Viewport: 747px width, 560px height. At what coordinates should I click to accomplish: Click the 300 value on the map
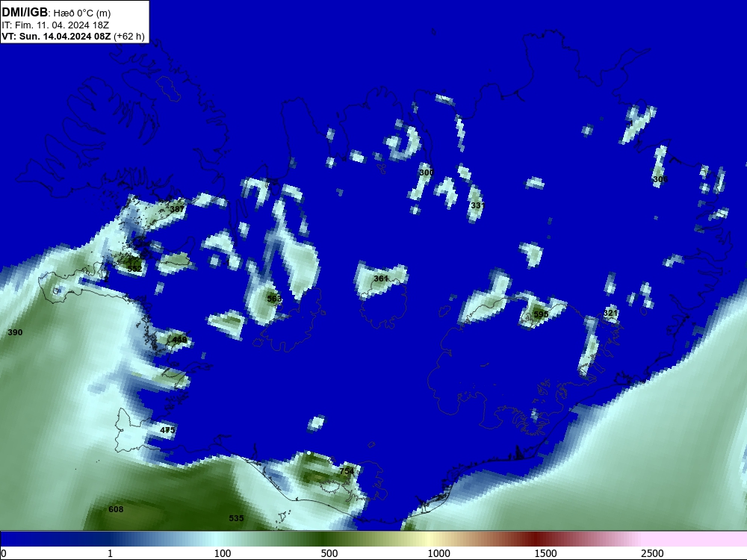click(x=427, y=172)
